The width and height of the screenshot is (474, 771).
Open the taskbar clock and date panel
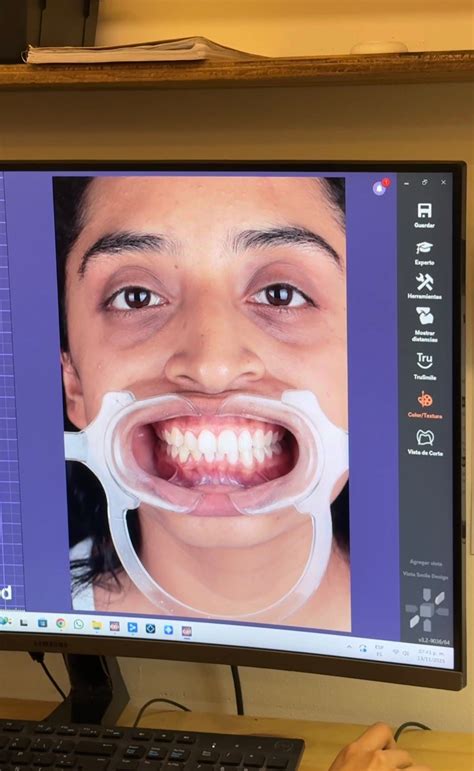pos(431,656)
